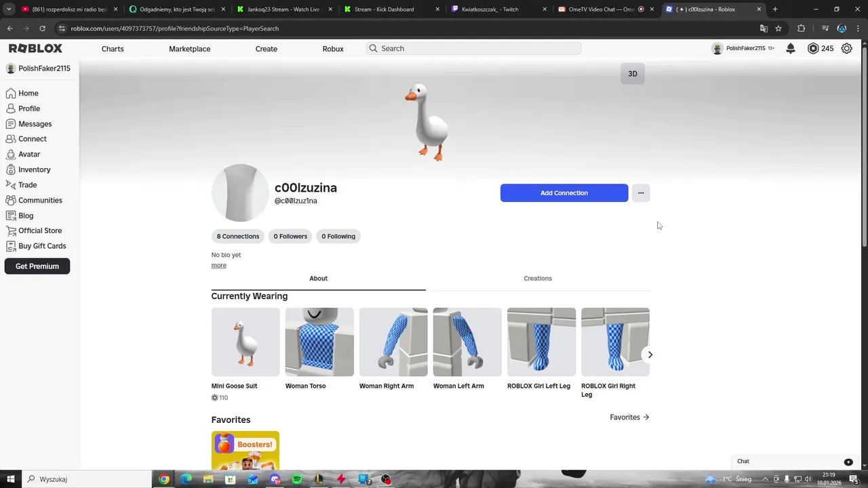Open the Avatar editor from the sidebar
The height and width of the screenshot is (488, 868).
(23, 155)
